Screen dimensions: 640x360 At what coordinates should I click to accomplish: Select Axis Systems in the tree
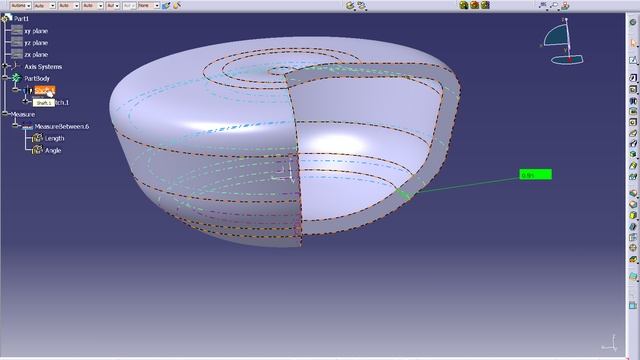[x=43, y=67]
